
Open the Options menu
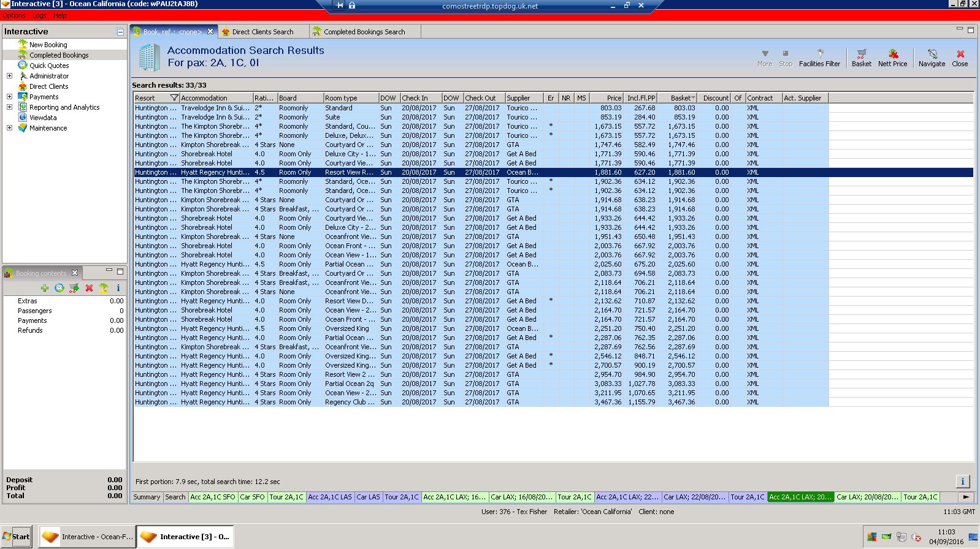14,15
